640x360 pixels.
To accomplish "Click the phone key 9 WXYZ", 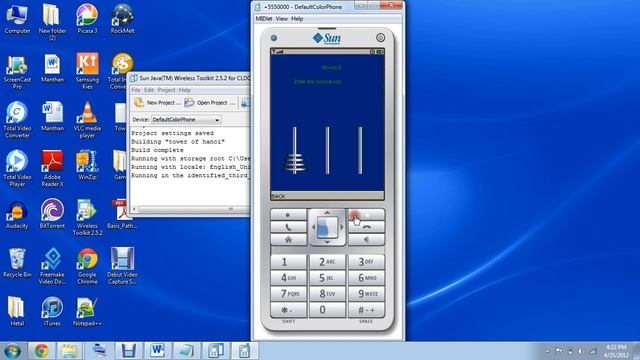I will 366,294.
